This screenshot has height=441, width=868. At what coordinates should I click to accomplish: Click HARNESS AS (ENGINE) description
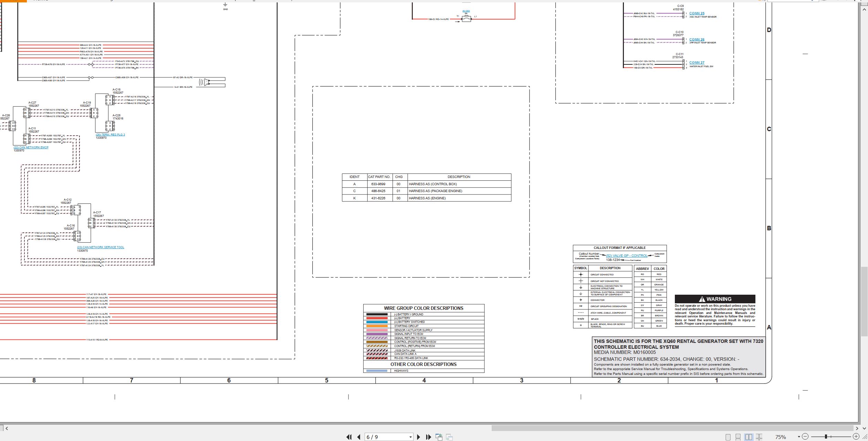pyautogui.click(x=427, y=198)
